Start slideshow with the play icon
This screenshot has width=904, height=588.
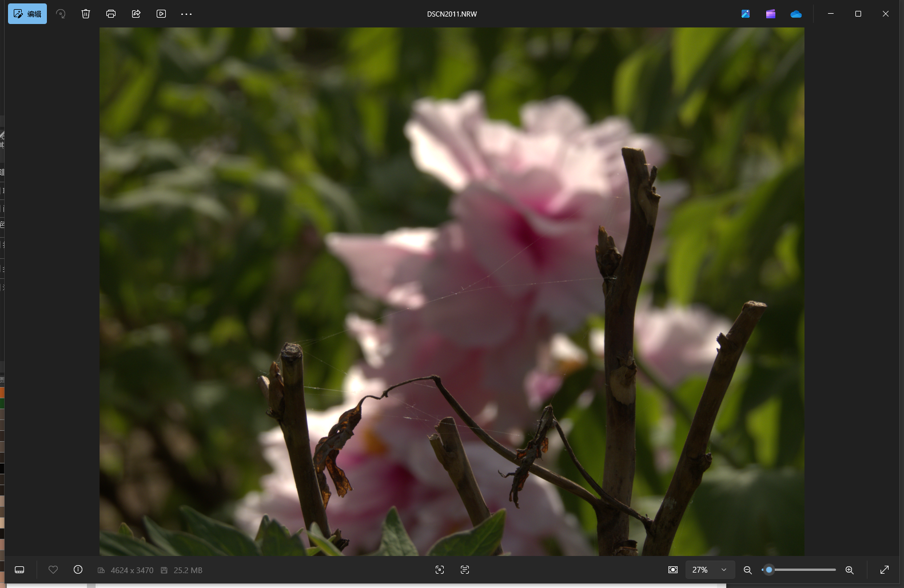161,14
